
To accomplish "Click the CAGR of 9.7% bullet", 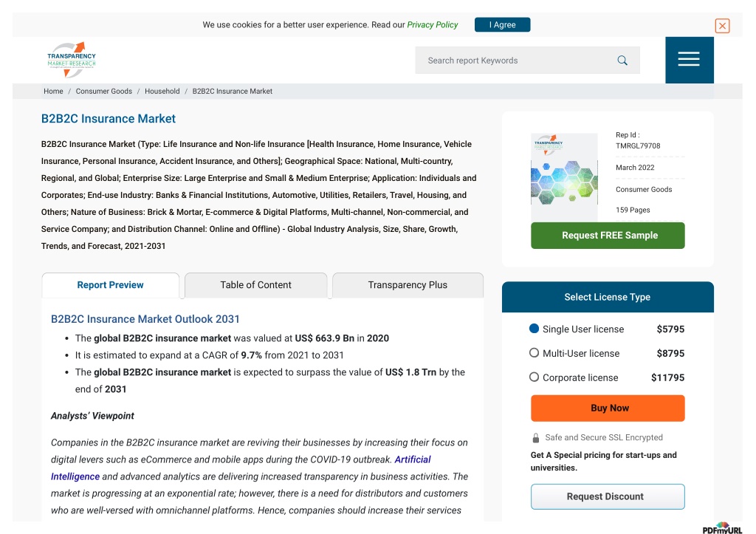I will pos(209,355).
